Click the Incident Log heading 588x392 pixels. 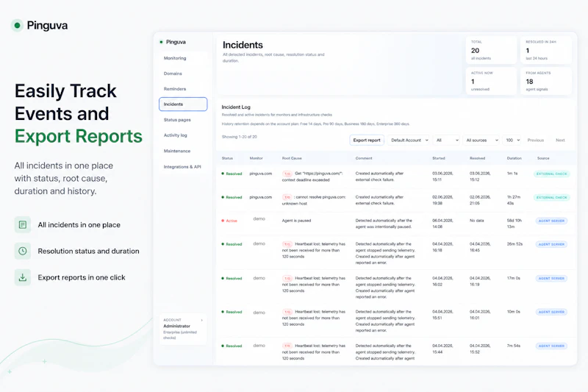(x=236, y=107)
